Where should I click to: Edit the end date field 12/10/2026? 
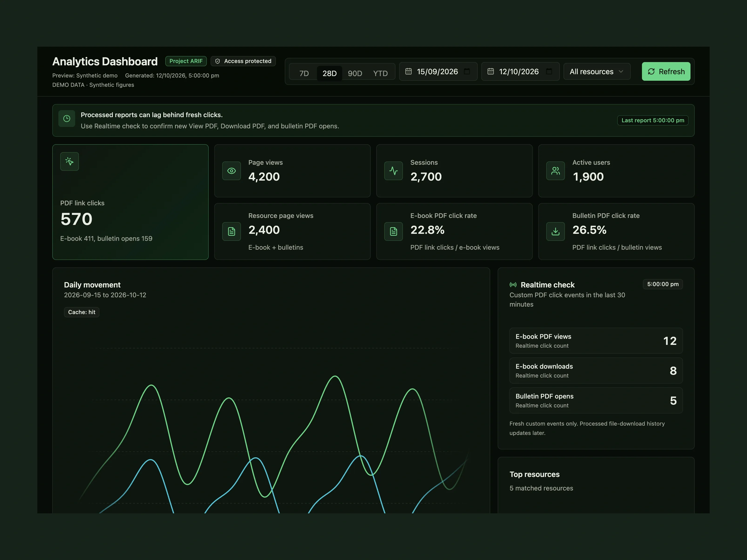(x=520, y=72)
